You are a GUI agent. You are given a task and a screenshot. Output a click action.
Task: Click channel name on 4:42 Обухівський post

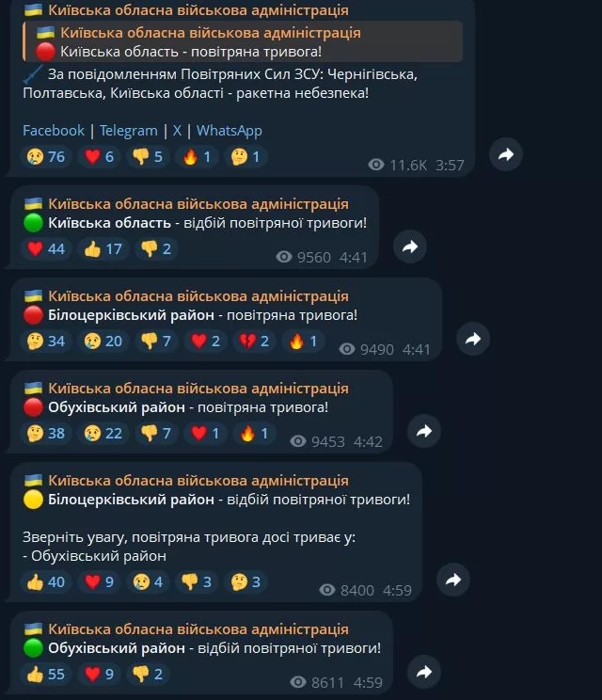coord(198,388)
